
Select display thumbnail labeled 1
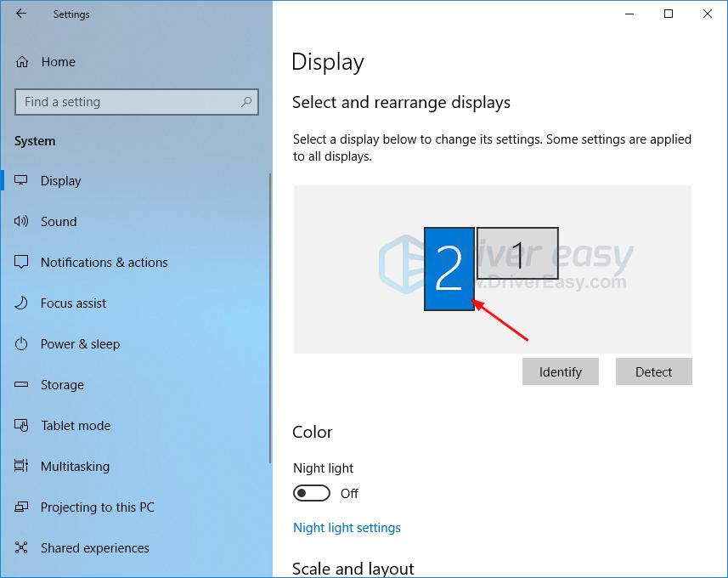point(518,253)
